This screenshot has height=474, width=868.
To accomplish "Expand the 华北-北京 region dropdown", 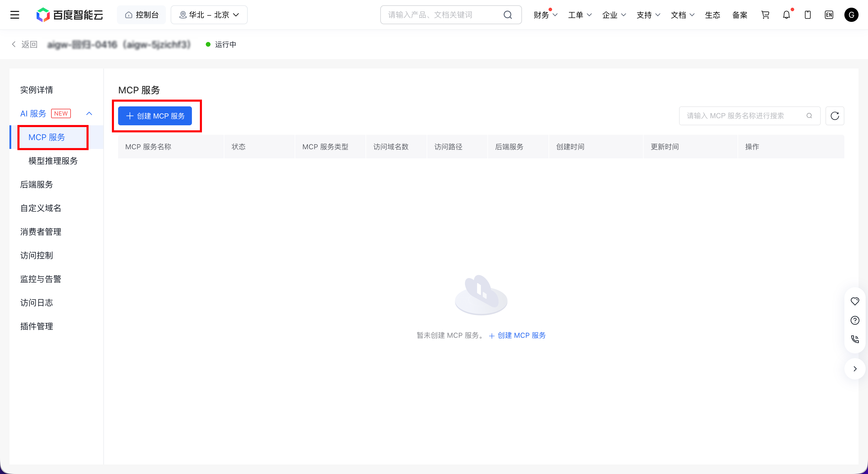I will (209, 15).
